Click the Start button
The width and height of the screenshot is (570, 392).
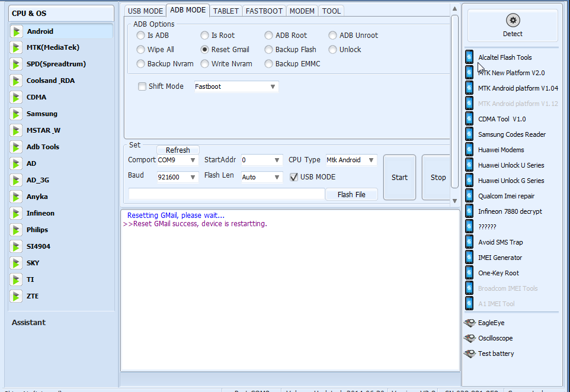pos(399,177)
